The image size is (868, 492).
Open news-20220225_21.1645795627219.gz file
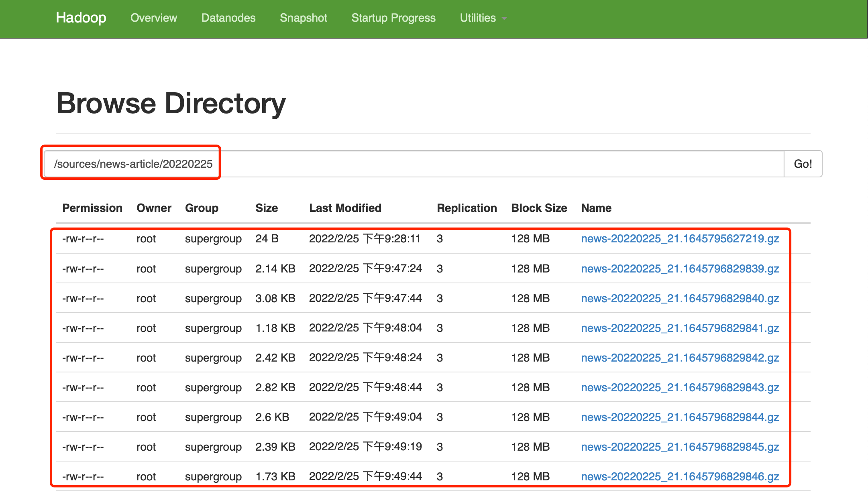[680, 239]
